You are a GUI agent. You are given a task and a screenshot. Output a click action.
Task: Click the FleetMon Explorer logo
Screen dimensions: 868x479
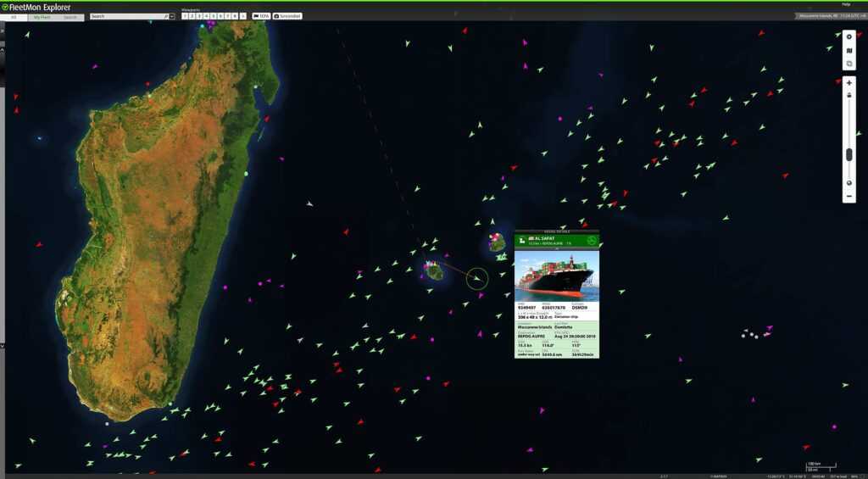point(36,7)
